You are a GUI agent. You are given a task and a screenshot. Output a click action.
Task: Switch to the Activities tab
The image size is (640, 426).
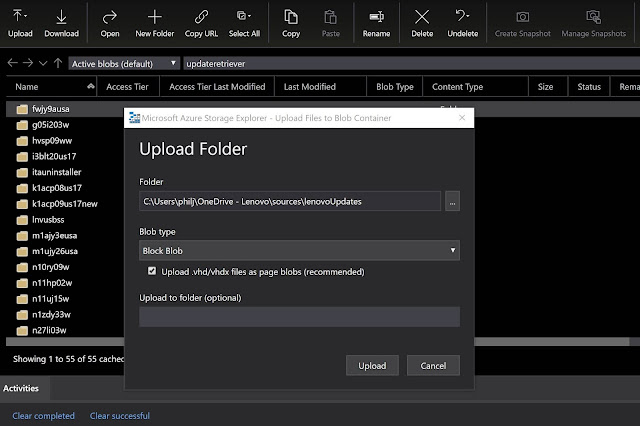click(21, 388)
